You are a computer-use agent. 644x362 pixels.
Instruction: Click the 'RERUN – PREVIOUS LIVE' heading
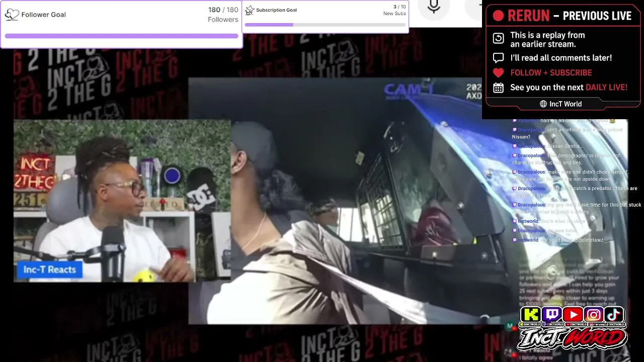[x=570, y=16]
